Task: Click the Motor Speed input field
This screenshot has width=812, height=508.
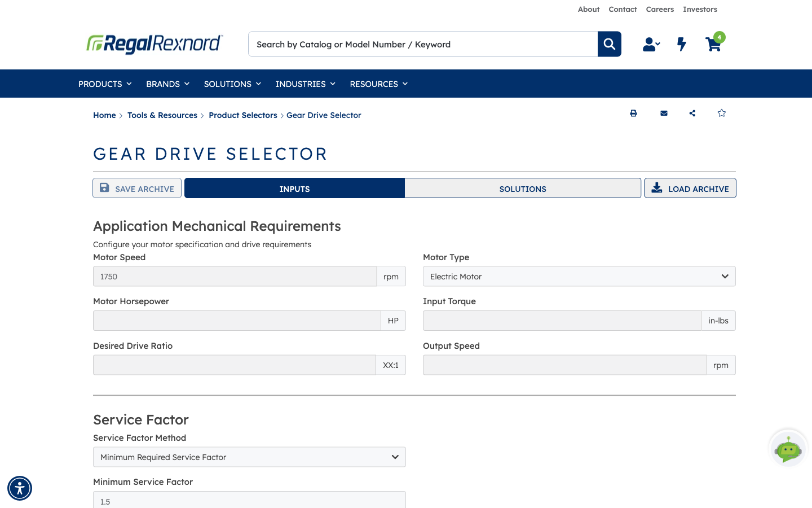Action: [x=235, y=277]
